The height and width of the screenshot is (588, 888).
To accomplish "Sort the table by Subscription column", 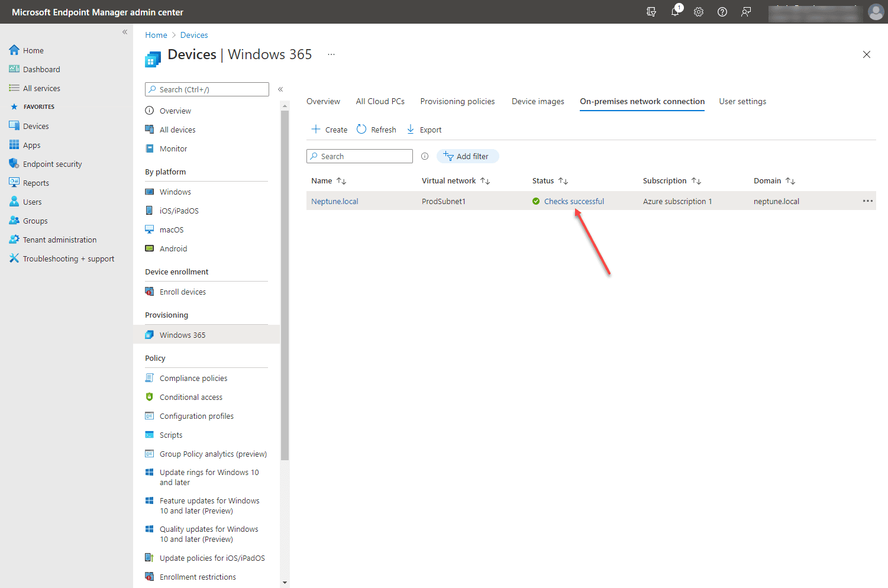I will [671, 181].
